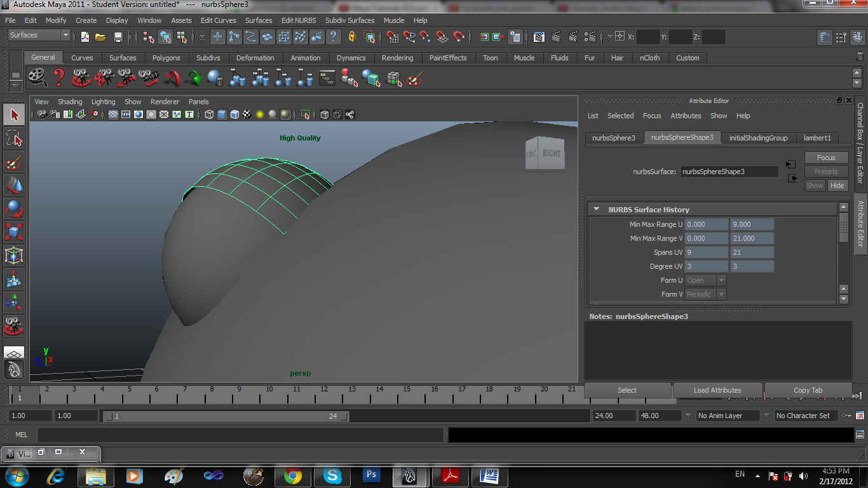
Task: Click the Construction History toggle icon
Action: coord(515,37)
